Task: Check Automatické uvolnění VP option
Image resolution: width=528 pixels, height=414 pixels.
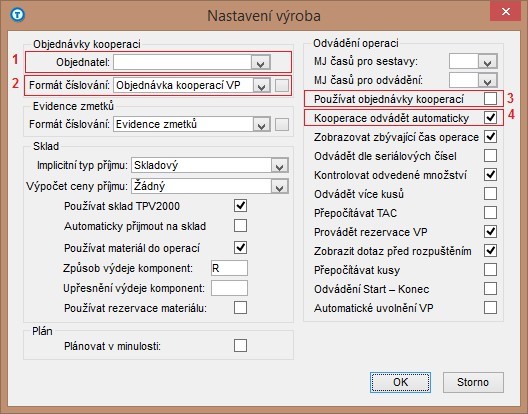Action: [490, 308]
